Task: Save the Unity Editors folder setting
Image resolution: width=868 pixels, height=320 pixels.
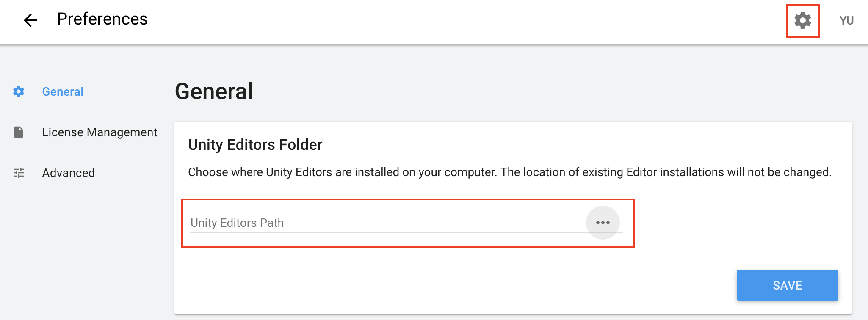Action: pos(788,285)
